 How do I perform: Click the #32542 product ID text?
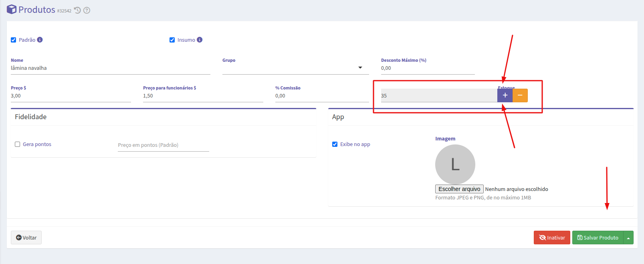[64, 11]
